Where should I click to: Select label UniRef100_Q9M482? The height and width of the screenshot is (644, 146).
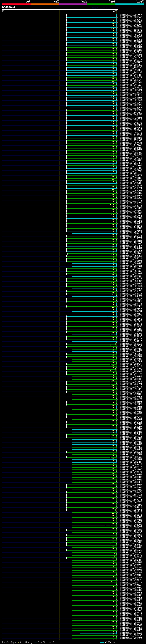click(x=131, y=304)
